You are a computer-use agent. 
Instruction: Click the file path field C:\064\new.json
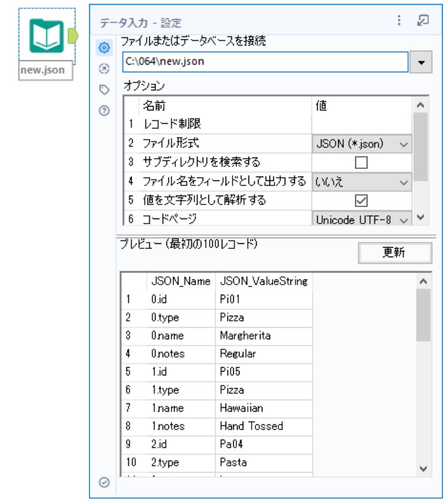pos(265,63)
